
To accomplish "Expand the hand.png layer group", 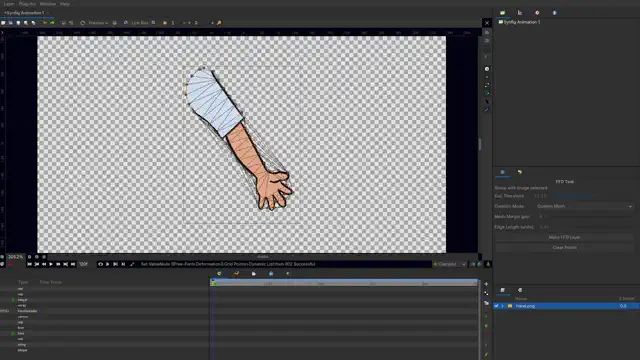I will pos(503,306).
